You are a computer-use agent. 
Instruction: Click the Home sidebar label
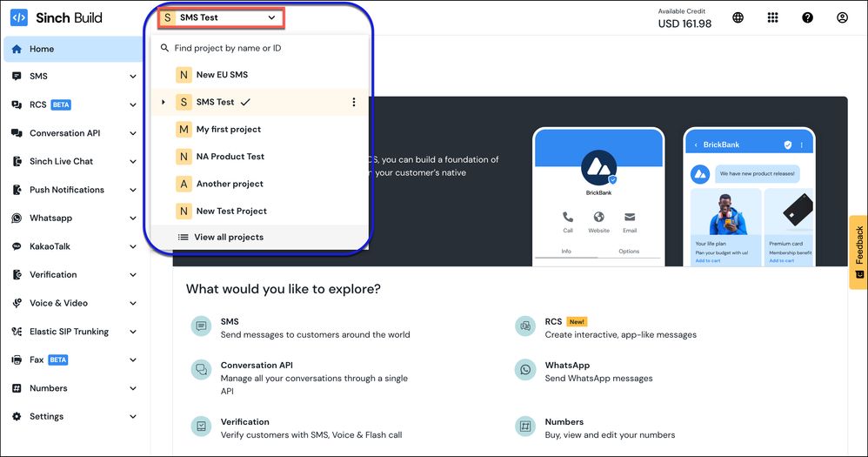click(x=42, y=49)
